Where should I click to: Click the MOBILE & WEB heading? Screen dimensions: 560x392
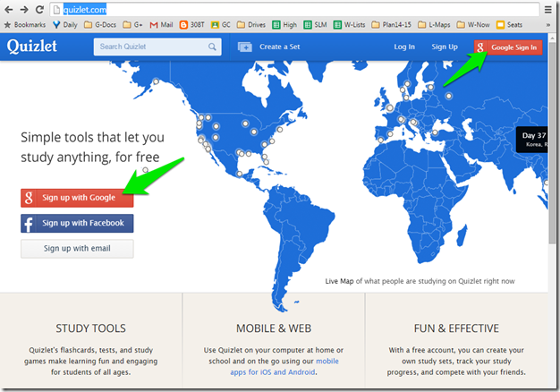pos(274,328)
